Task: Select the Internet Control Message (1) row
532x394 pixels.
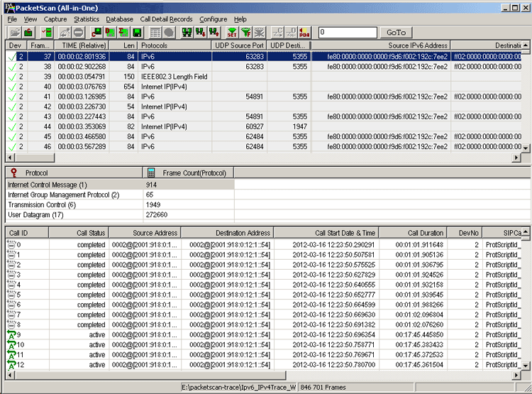Action: tap(120, 185)
